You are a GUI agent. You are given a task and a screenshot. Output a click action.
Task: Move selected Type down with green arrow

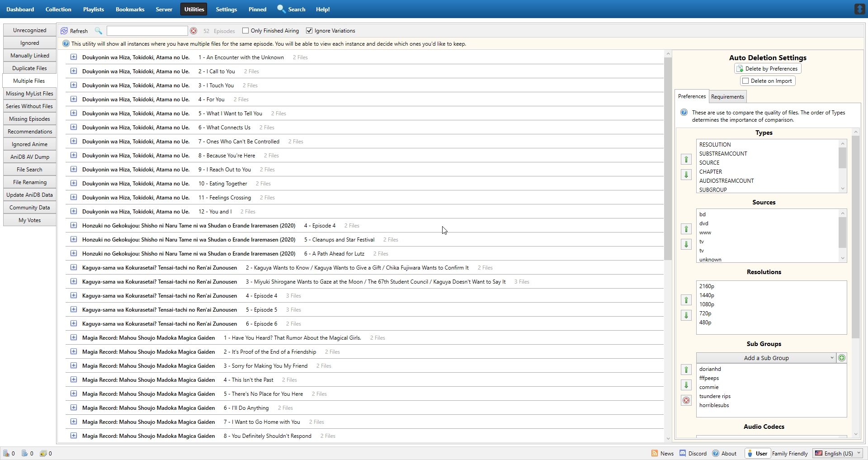click(686, 175)
